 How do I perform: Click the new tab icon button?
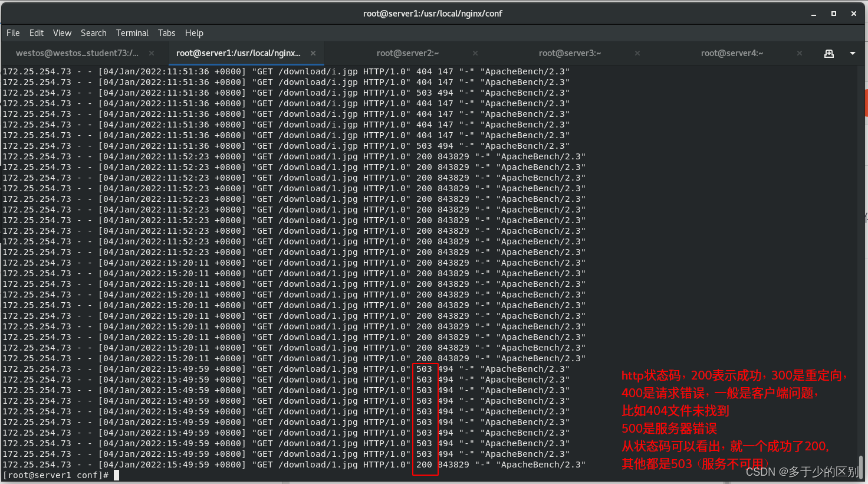point(829,53)
